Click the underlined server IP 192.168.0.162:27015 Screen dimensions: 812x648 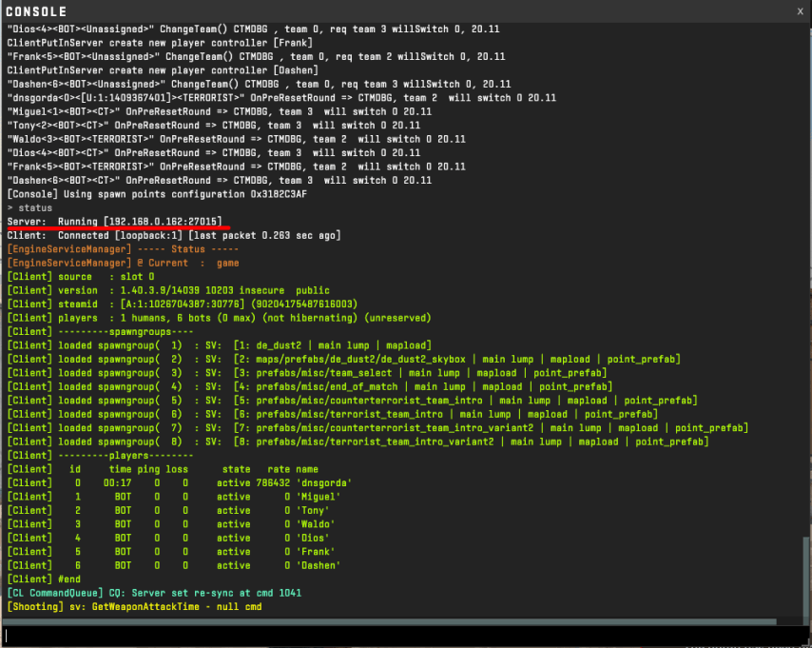[x=164, y=221]
